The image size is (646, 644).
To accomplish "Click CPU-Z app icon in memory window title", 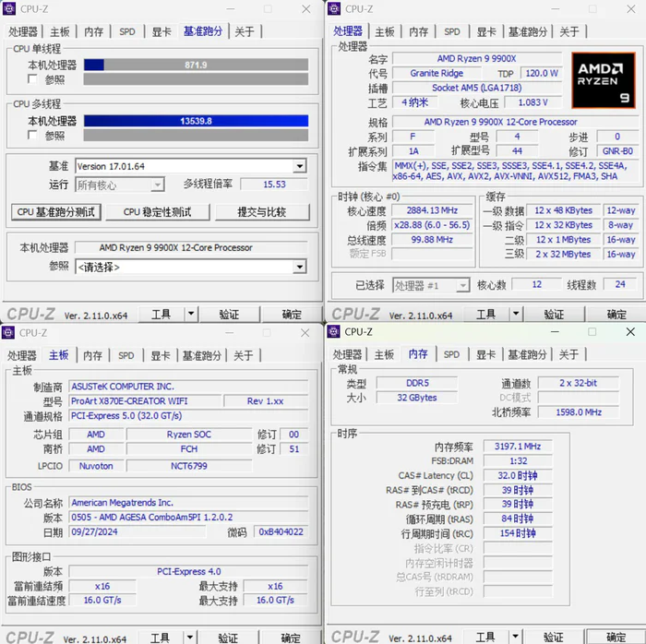I will 334,331.
